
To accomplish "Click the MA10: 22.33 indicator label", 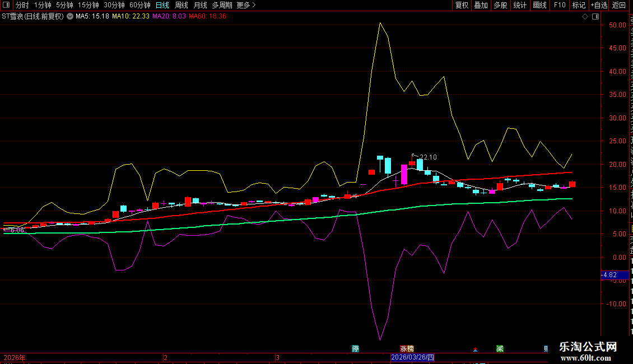I will coord(131,17).
